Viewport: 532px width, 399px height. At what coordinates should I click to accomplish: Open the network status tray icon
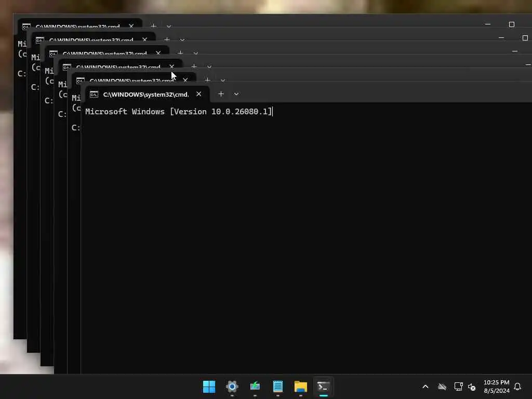coord(458,387)
